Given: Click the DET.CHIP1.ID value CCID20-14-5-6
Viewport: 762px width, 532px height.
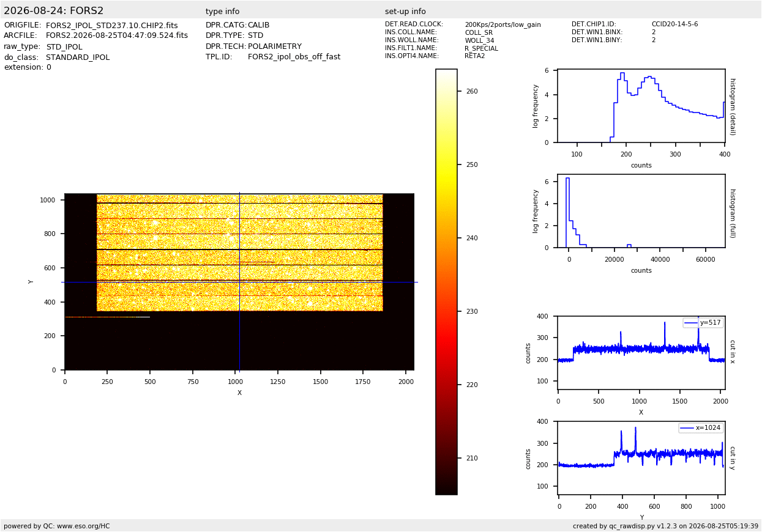Looking at the screenshot, I should click(x=674, y=24).
